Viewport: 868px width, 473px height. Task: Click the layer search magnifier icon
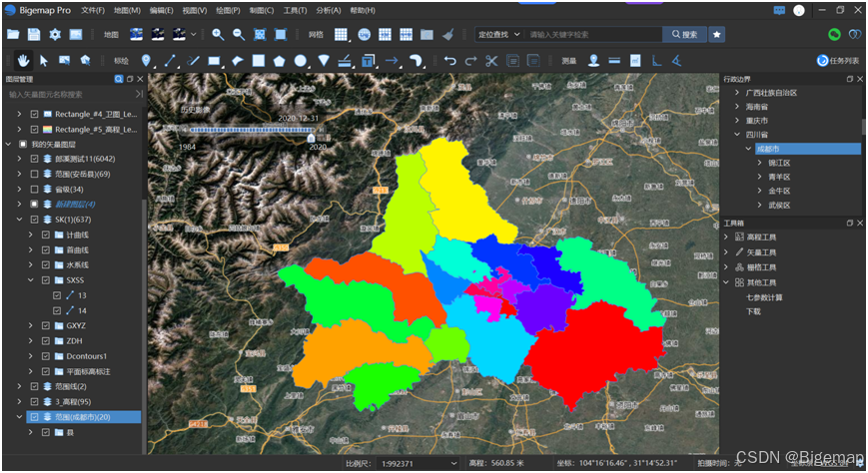[119, 79]
